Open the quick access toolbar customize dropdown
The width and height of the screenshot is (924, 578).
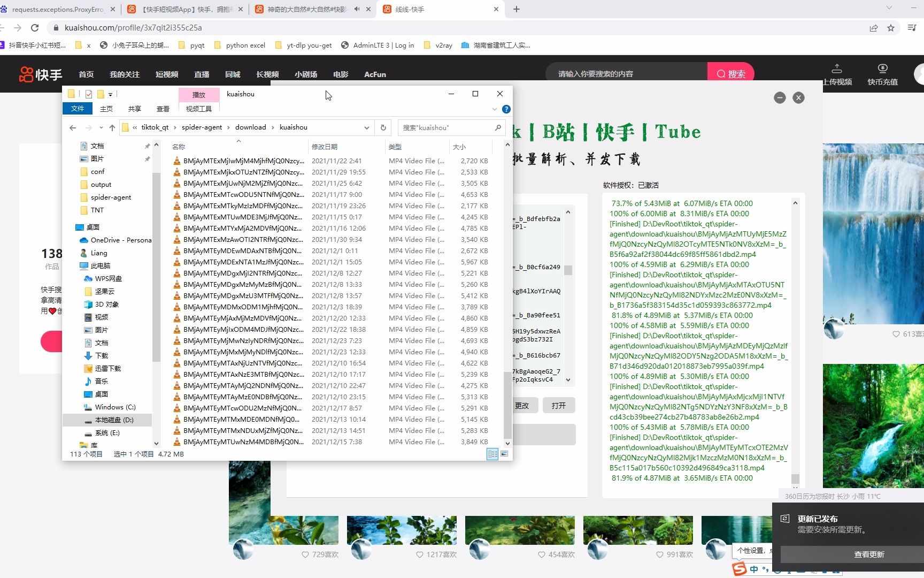[x=111, y=94]
